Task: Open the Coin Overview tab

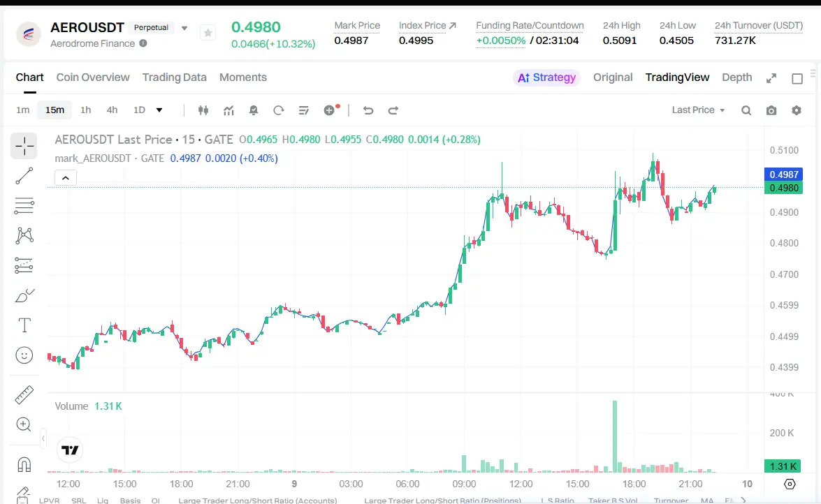Action: [x=93, y=77]
